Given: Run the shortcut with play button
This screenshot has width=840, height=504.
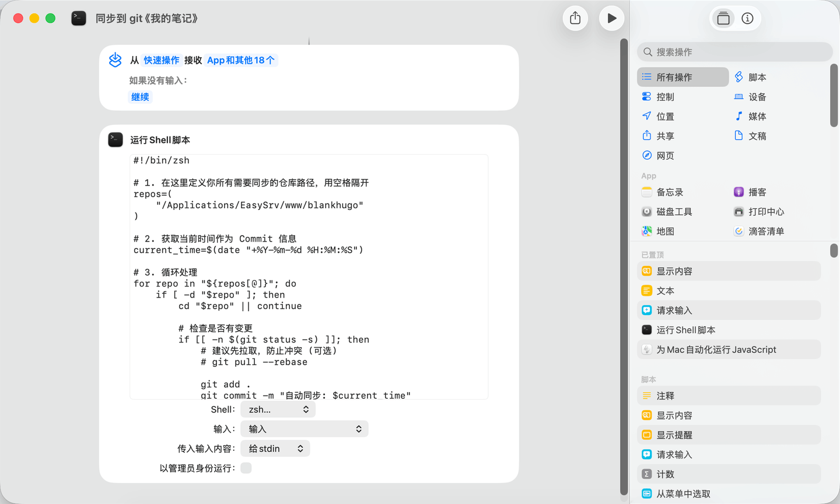Looking at the screenshot, I should 611,18.
